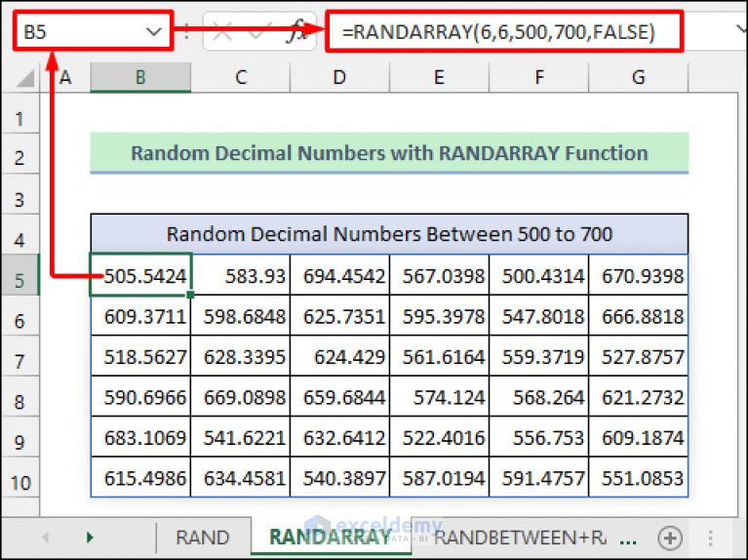Select cell containing 598.6848
Viewport: 748px width, 560px height.
coord(241,315)
